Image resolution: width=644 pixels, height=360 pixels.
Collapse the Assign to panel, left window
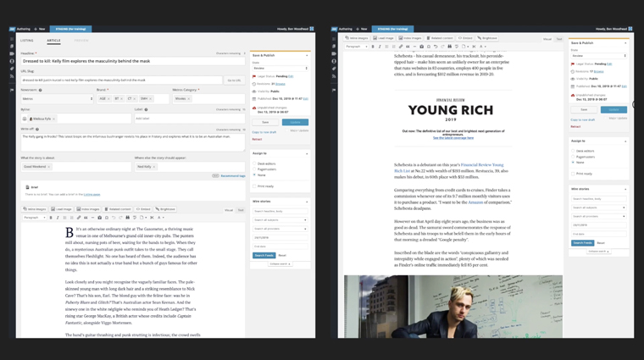tap(307, 153)
